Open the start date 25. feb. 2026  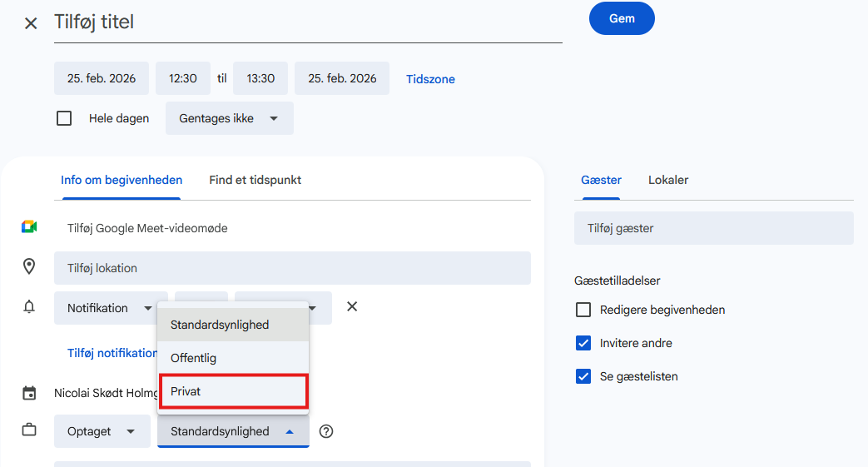[x=102, y=78]
